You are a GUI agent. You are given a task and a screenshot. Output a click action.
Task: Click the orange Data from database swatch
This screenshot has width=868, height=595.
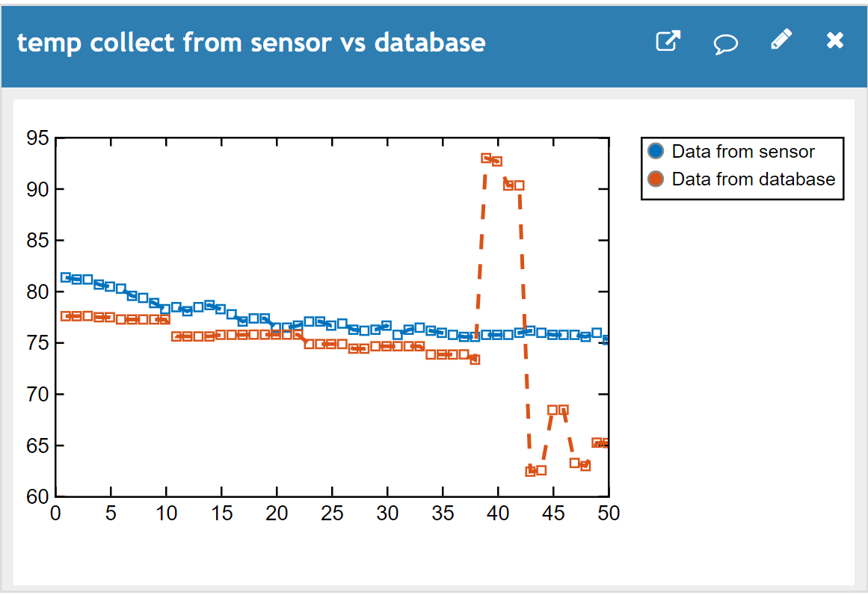click(656, 179)
